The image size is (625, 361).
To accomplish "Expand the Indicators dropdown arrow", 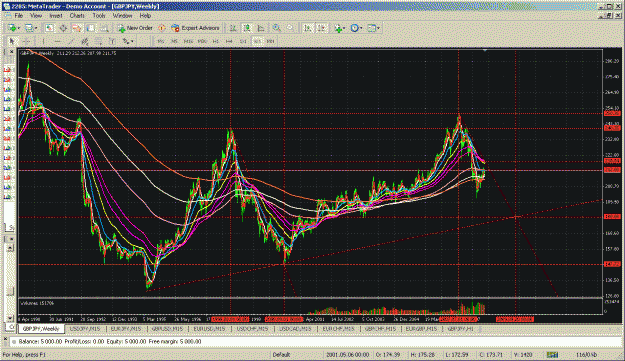I will click(344, 28).
